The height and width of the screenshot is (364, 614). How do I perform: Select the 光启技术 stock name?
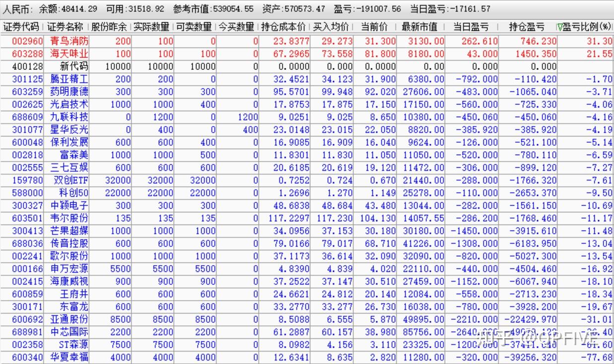pyautogui.click(x=69, y=104)
